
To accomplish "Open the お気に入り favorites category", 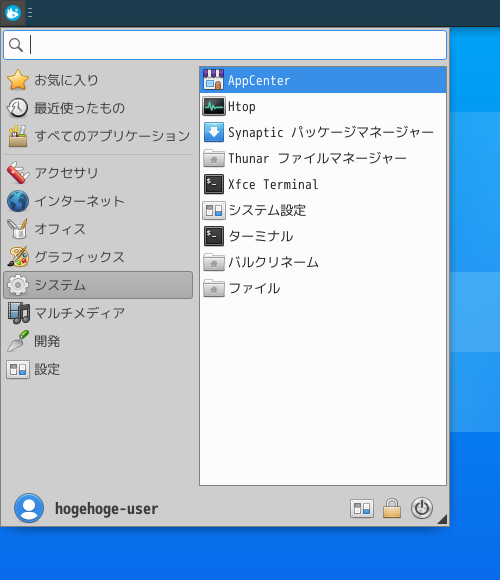I will pos(98,80).
